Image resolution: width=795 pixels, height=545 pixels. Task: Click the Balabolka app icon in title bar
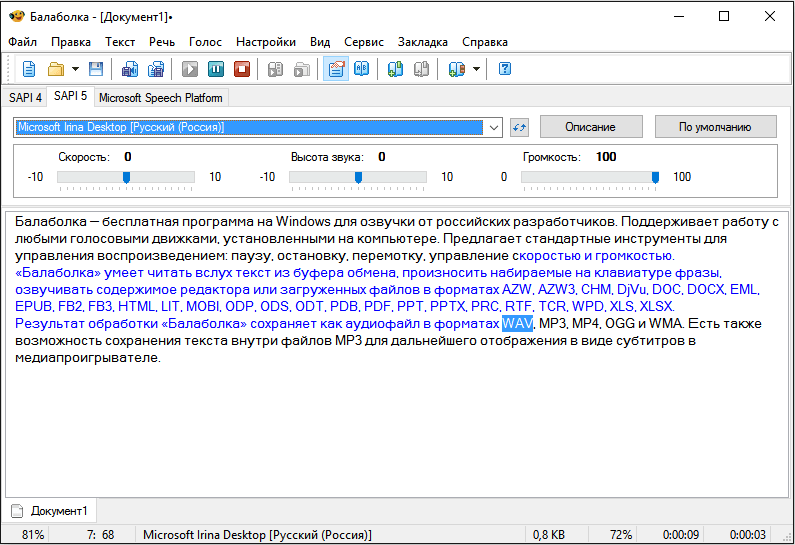17,16
